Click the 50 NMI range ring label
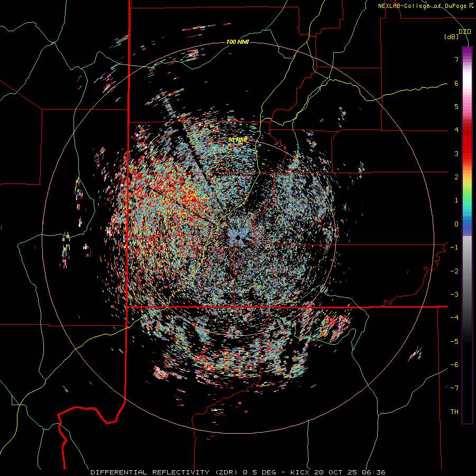 point(237,140)
